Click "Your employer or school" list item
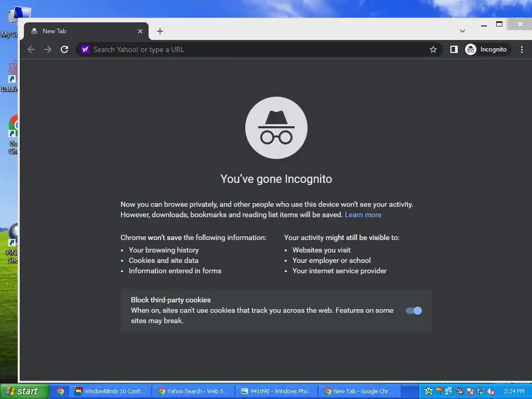 click(x=331, y=261)
